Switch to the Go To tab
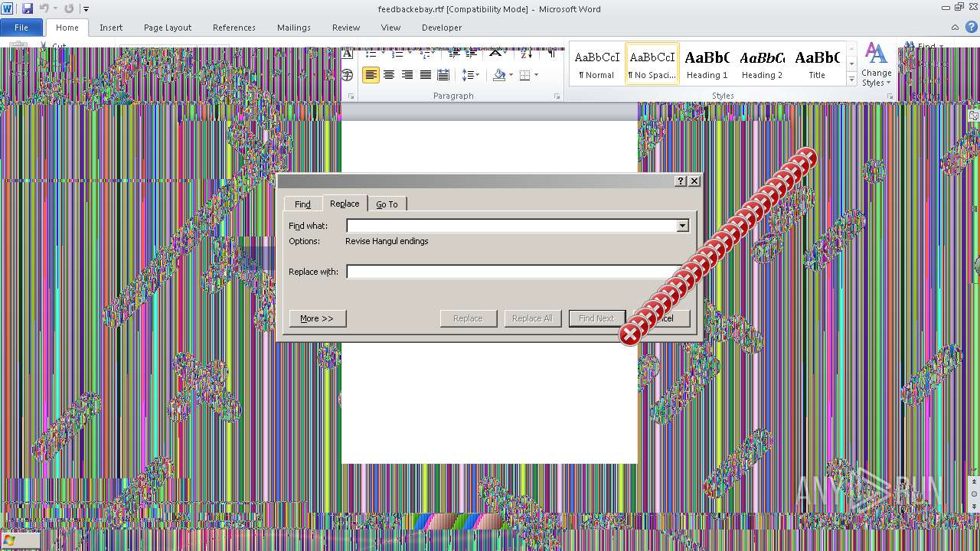The width and height of the screenshot is (980, 551). coord(387,204)
